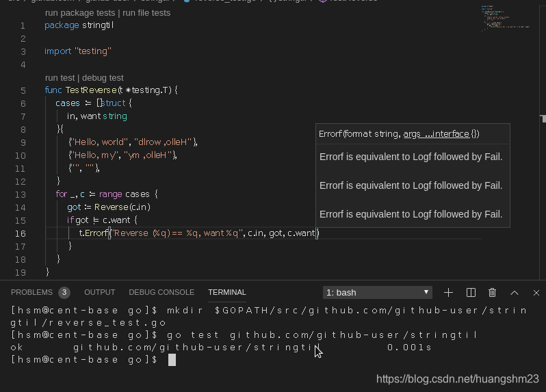Click the mkdir command line in terminal
Screen dimensions: 546x392
pyautogui.click(x=268, y=317)
